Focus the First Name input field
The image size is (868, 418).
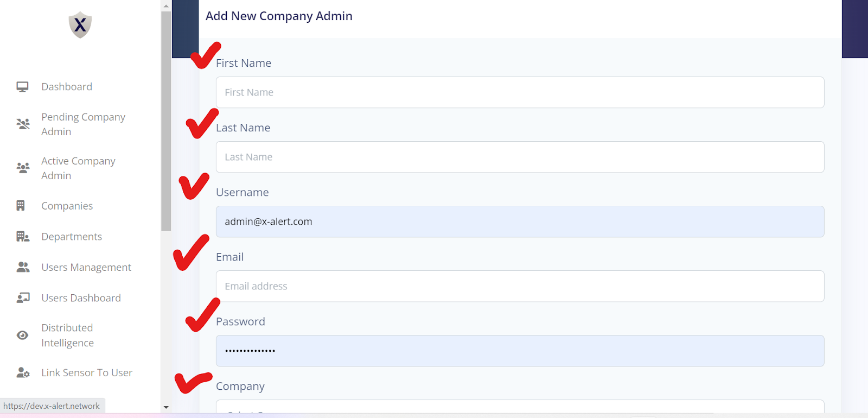click(x=520, y=92)
